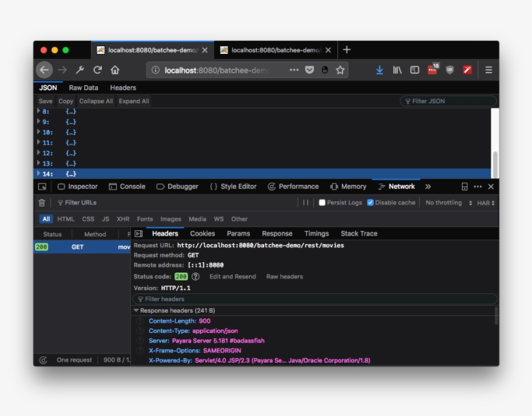This screenshot has height=416, width=532.
Task: Open the Cookies tab for the request
Action: 202,233
